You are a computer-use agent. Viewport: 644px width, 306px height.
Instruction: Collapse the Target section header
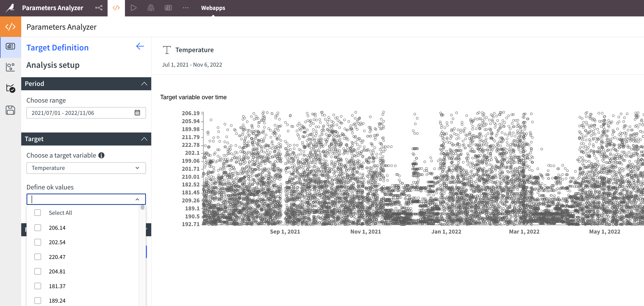(x=144, y=139)
